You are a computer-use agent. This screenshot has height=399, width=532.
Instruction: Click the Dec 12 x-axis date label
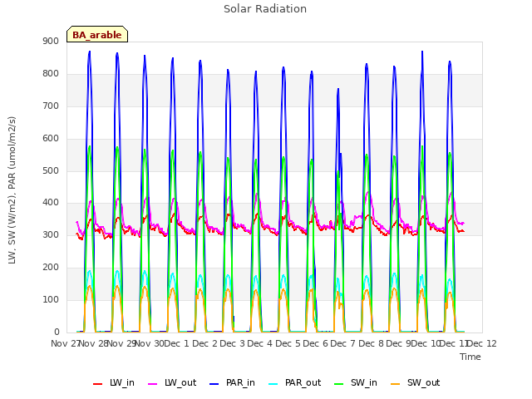482,343
